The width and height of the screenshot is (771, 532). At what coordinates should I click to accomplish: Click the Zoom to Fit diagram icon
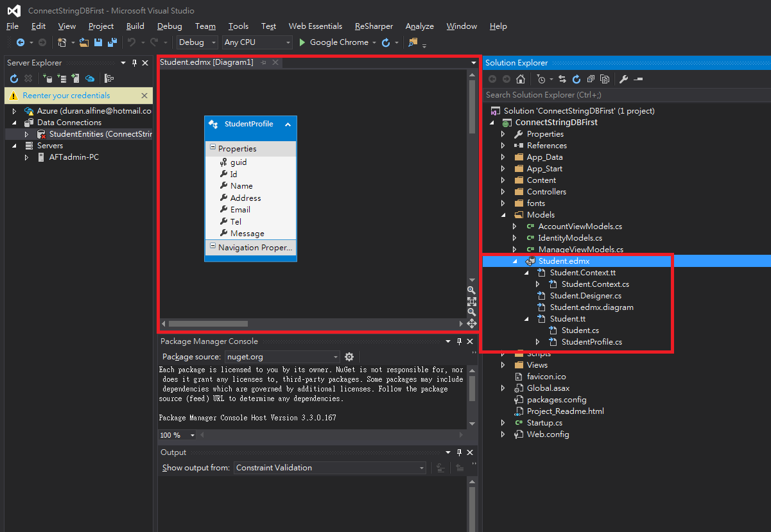click(x=472, y=301)
